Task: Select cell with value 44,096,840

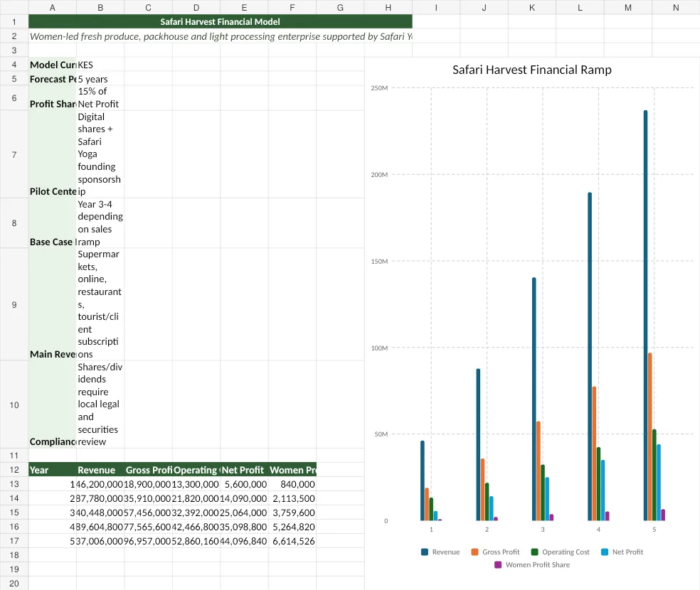Action: [x=244, y=541]
